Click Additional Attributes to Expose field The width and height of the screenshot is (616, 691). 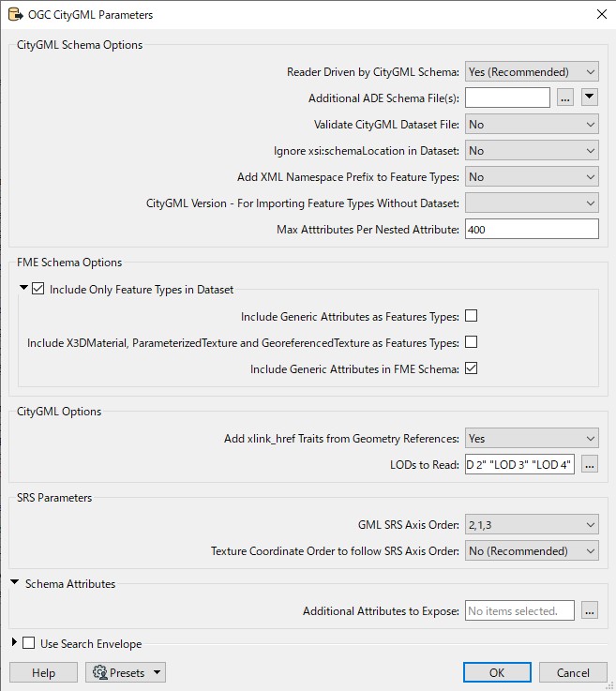click(x=519, y=610)
